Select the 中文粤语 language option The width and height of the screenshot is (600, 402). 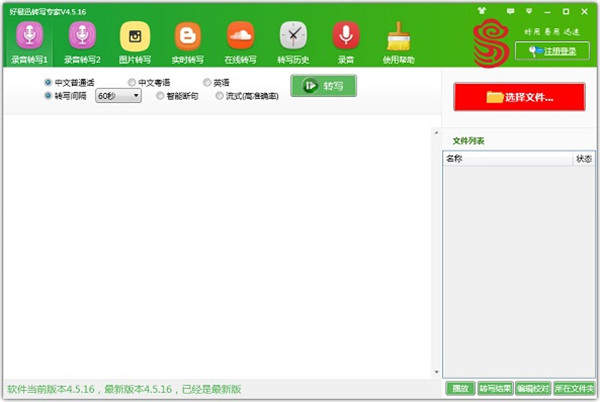pyautogui.click(x=149, y=82)
